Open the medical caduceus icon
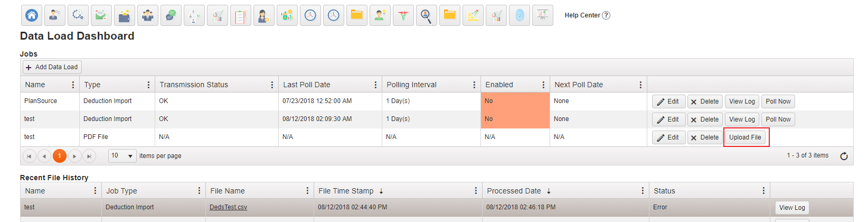Viewport: 868px width, 222px height. [403, 15]
